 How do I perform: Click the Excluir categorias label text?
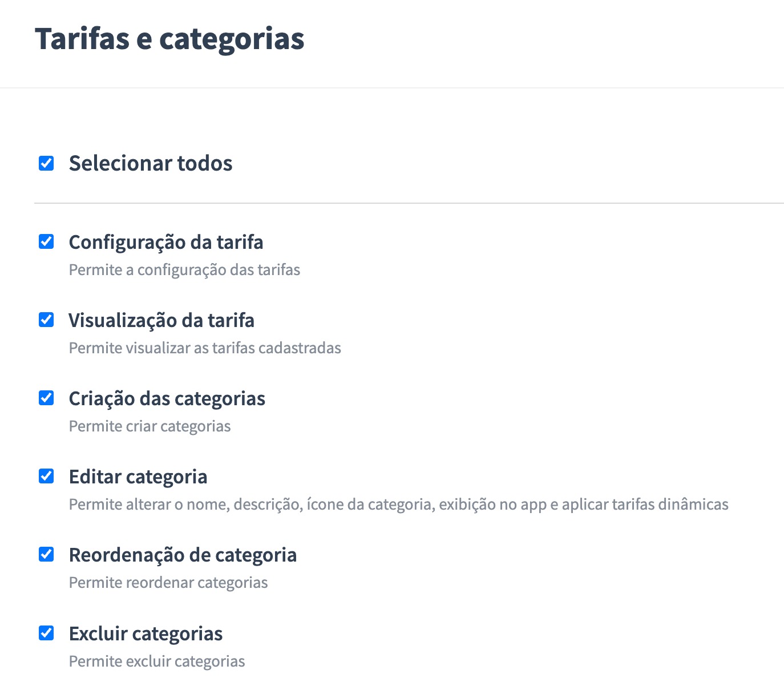tap(146, 634)
